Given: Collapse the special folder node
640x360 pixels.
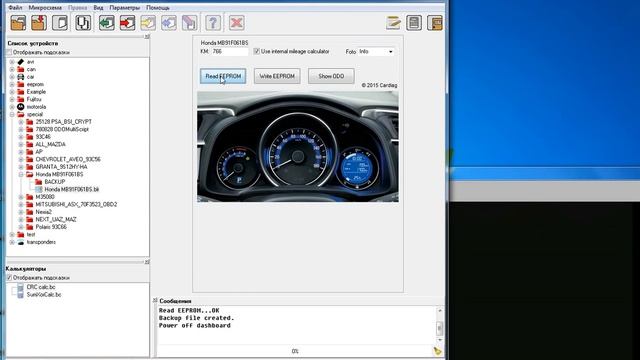Looking at the screenshot, I should click(12, 114).
